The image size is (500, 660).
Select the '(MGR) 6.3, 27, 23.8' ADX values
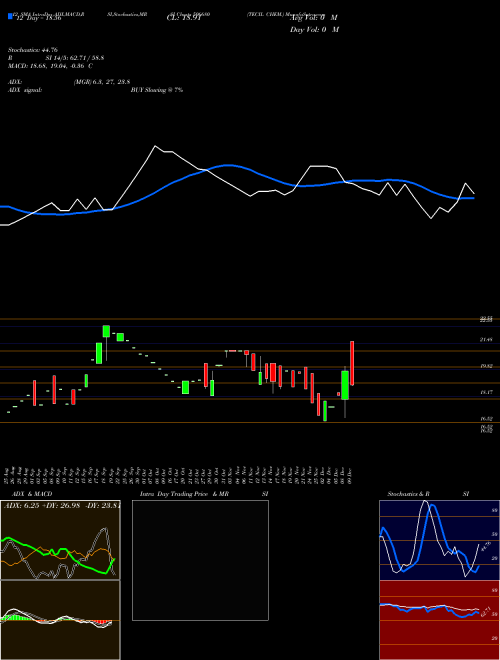101,82
